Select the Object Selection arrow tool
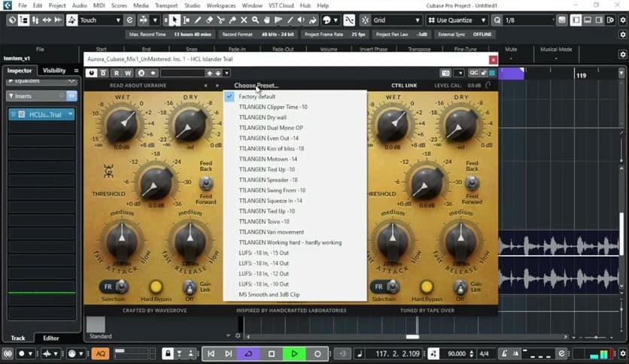The image size is (629, 364). click(175, 20)
